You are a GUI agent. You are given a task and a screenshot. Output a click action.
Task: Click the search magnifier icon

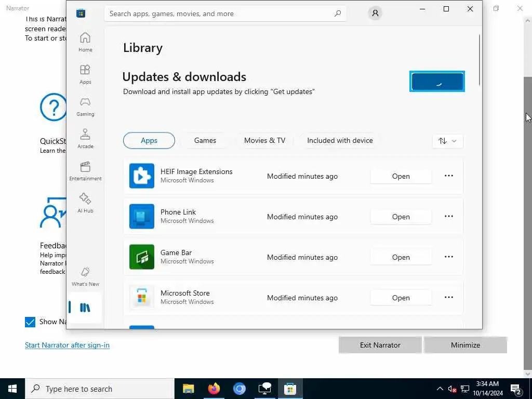[337, 14]
